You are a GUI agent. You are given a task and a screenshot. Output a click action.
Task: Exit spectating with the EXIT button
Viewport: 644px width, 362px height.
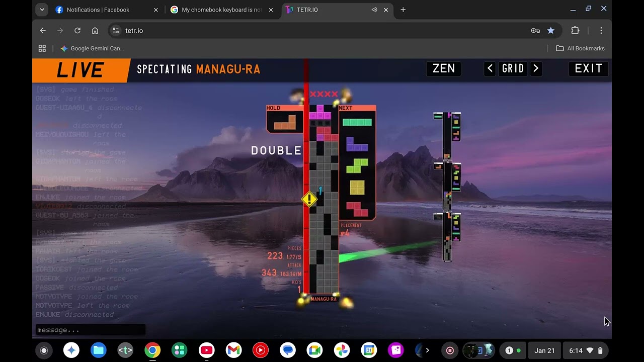tap(589, 69)
